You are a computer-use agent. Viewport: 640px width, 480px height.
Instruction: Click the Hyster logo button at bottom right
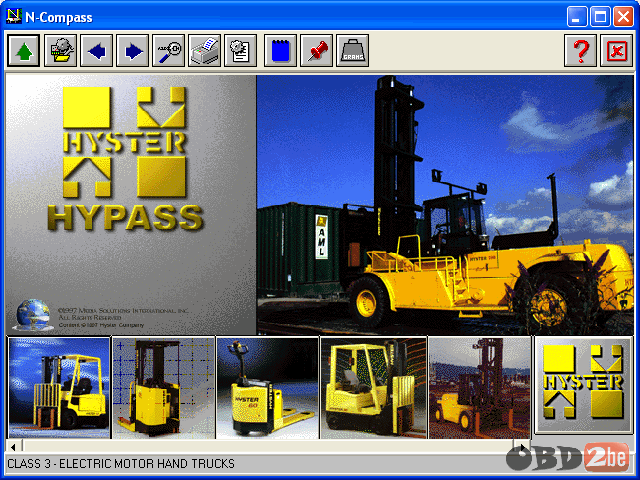(x=583, y=385)
